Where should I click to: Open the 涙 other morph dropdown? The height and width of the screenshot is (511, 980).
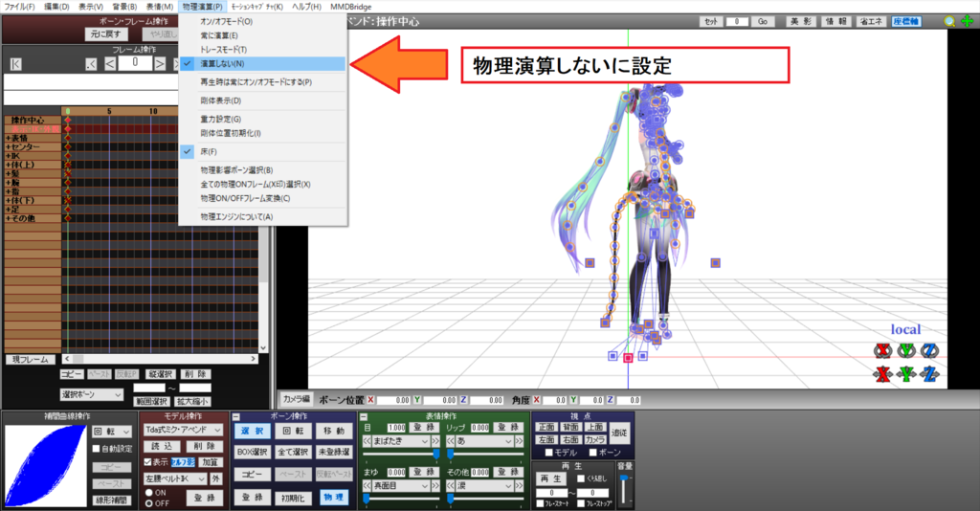point(484,485)
